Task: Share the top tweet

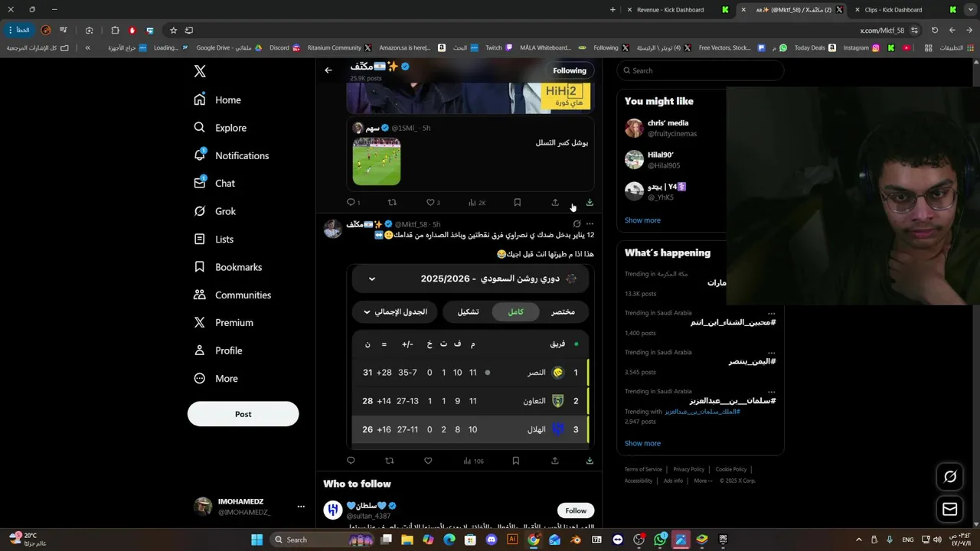Action: (555, 203)
